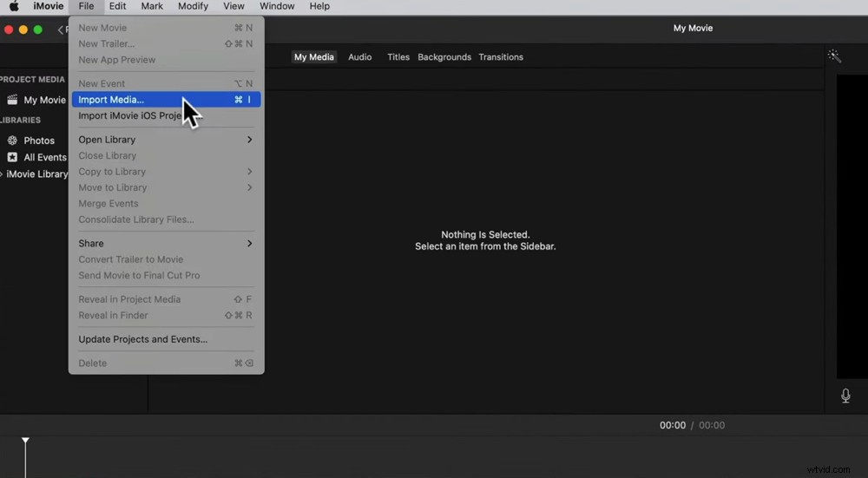
Task: Switch to the Audio tab
Action: pyautogui.click(x=360, y=57)
